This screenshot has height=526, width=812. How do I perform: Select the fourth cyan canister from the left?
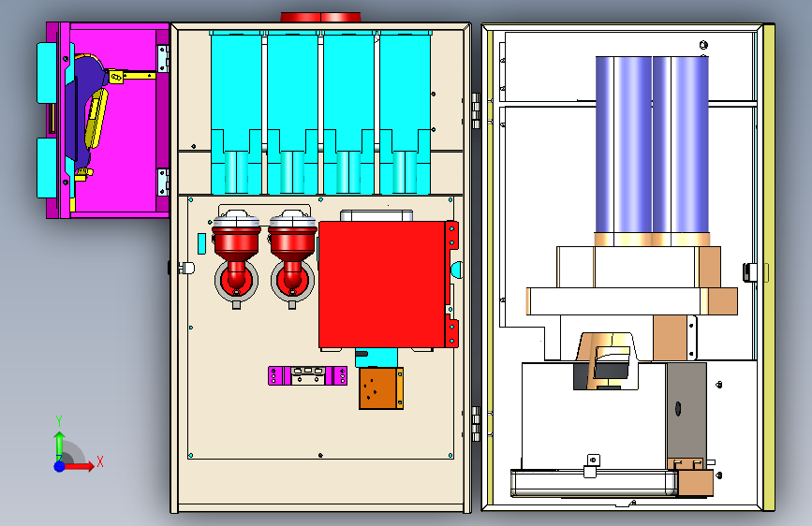point(405,112)
